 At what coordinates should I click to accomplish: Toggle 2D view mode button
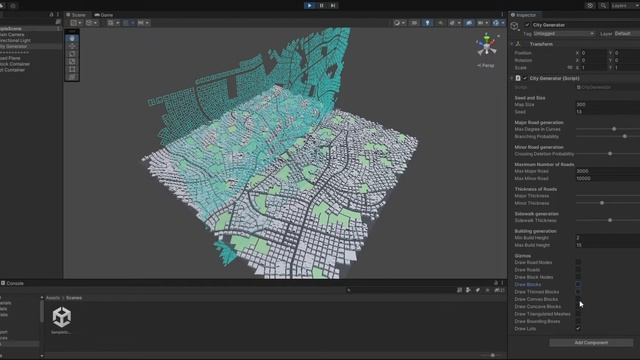pos(414,23)
